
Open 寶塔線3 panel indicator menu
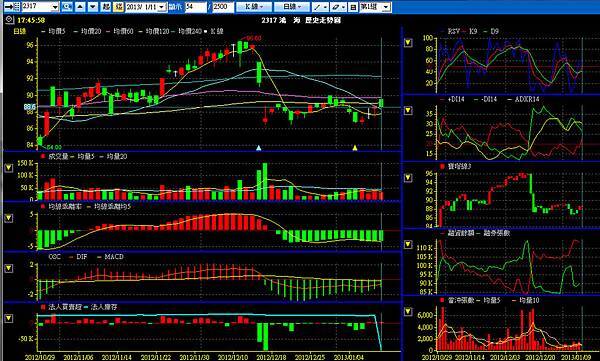point(408,178)
